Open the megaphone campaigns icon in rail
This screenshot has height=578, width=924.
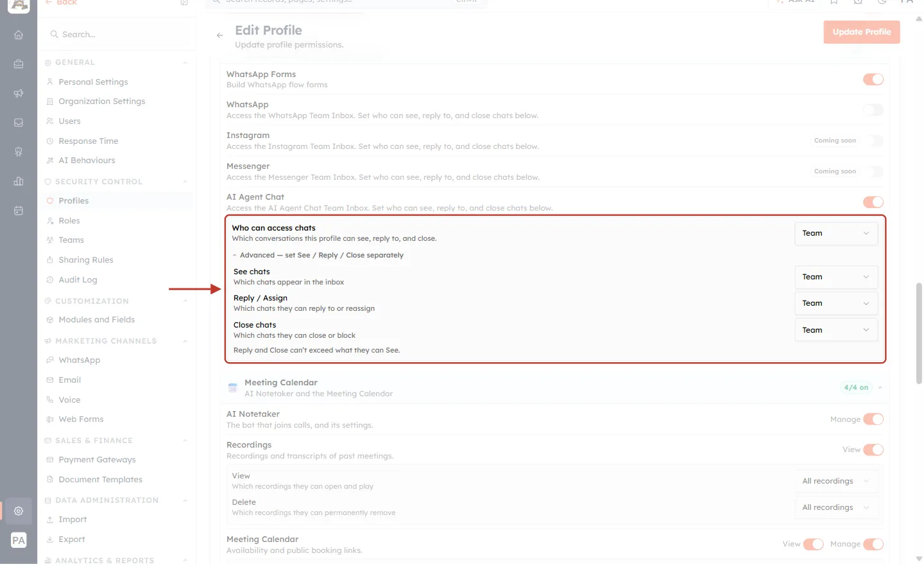[19, 93]
